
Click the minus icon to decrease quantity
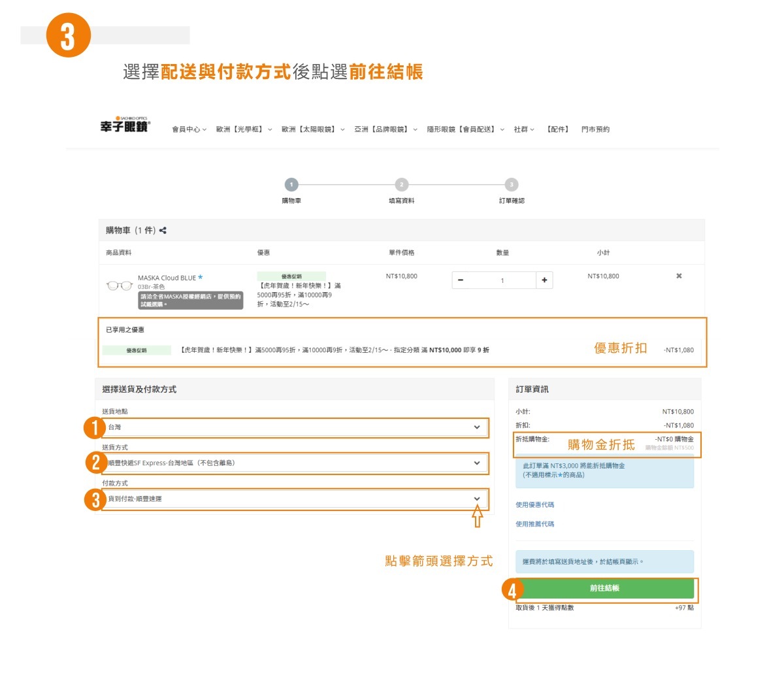point(461,280)
